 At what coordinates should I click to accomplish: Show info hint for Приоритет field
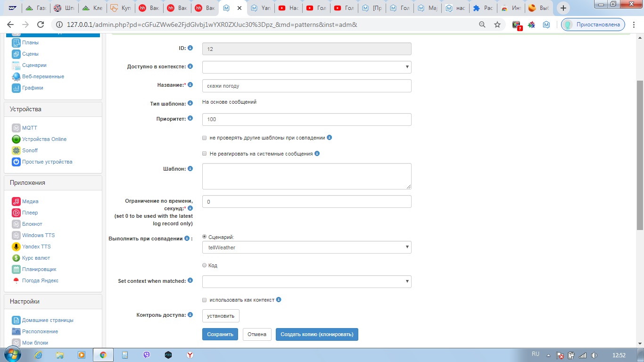coord(190,118)
